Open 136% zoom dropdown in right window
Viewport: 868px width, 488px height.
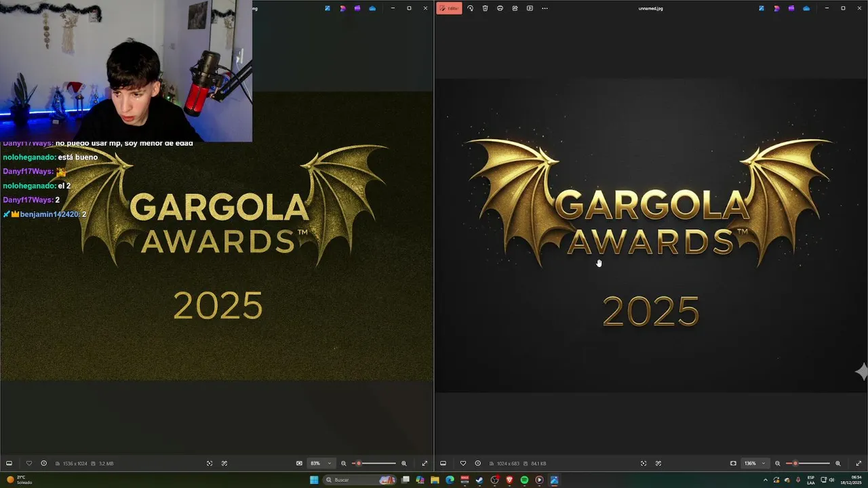click(x=755, y=464)
